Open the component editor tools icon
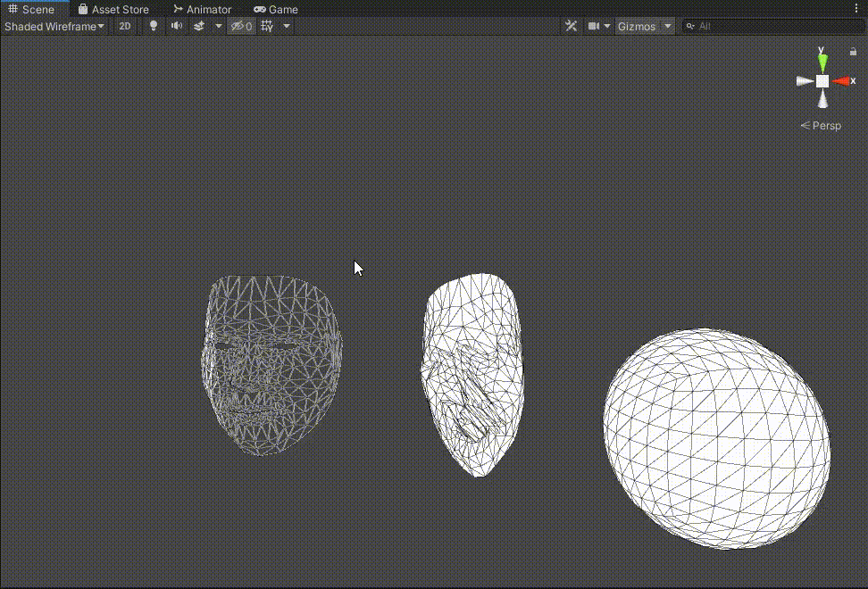Viewport: 868px width, 589px height. [571, 26]
